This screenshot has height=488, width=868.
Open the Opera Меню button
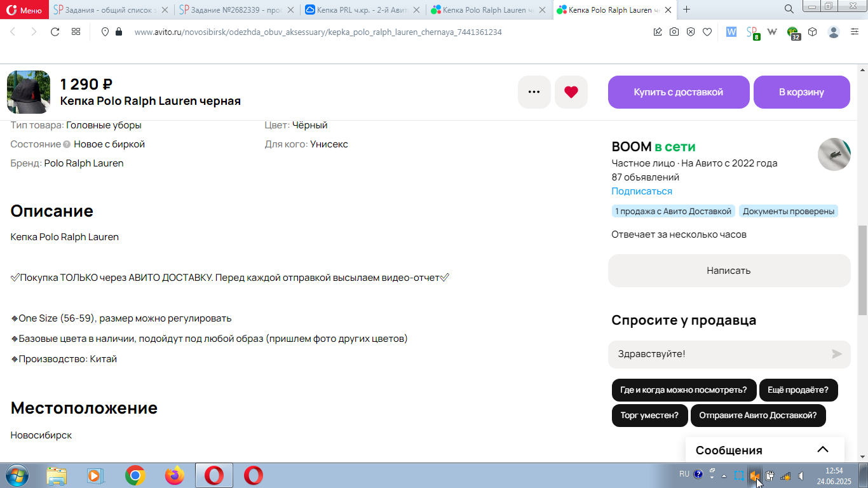25,10
